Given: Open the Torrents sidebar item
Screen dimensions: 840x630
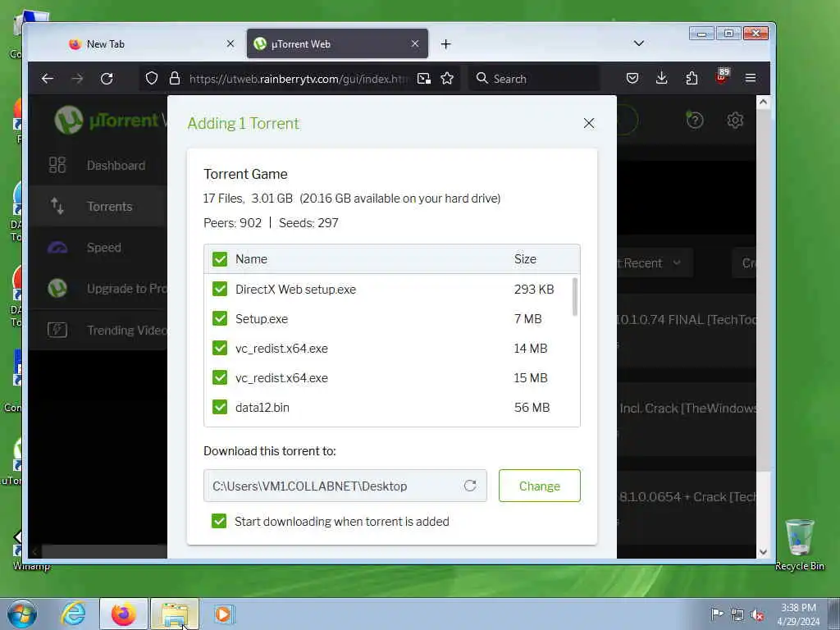Looking at the screenshot, I should point(98,206).
